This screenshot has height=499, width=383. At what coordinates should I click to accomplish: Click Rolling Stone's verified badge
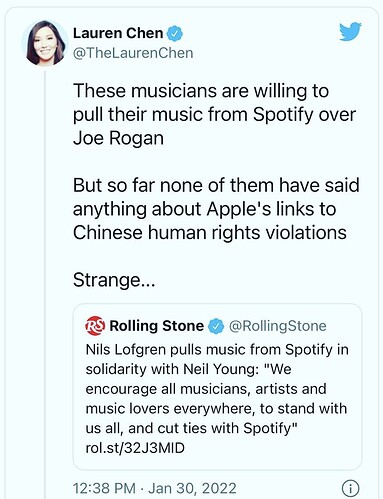coord(216,326)
